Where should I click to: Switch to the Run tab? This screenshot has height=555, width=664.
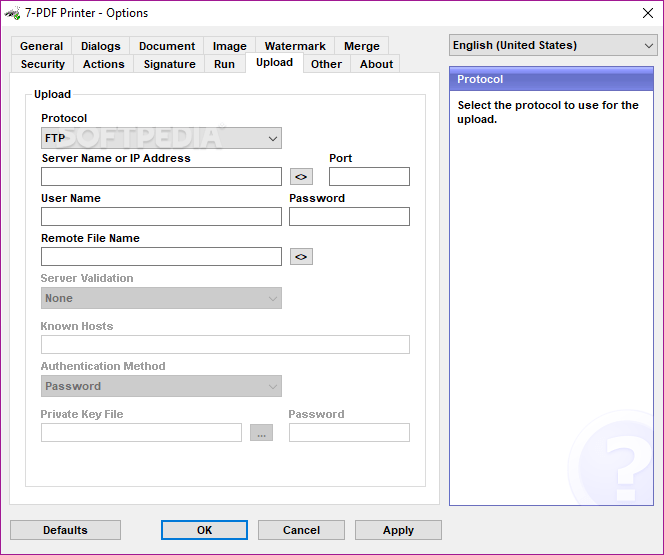[x=224, y=64]
